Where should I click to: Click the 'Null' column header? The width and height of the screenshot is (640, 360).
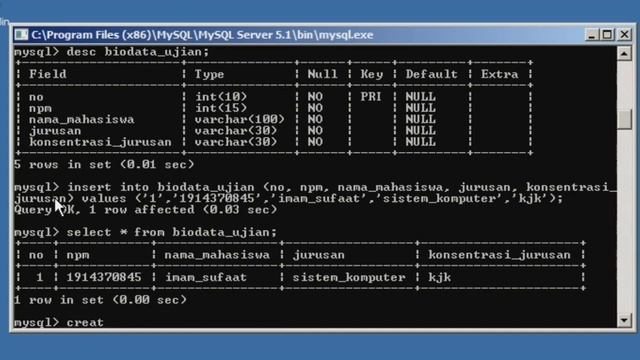pyautogui.click(x=322, y=74)
